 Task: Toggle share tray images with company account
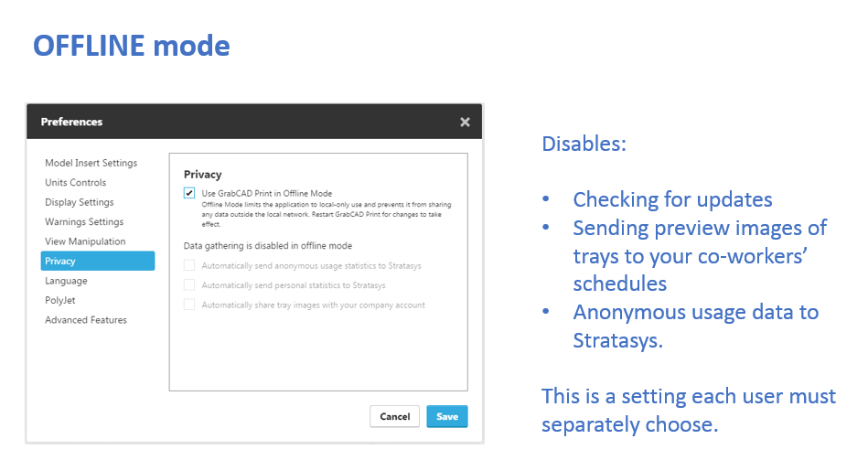pos(189,305)
